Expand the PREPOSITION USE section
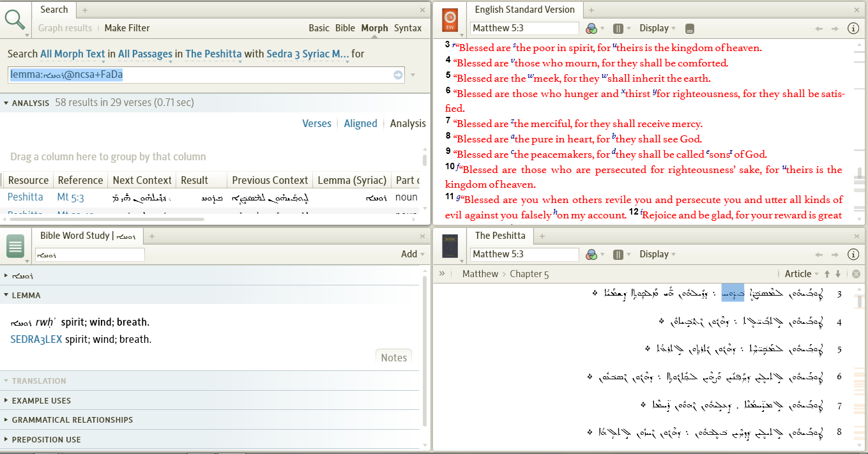Viewport: 868px width, 454px height. [6, 439]
